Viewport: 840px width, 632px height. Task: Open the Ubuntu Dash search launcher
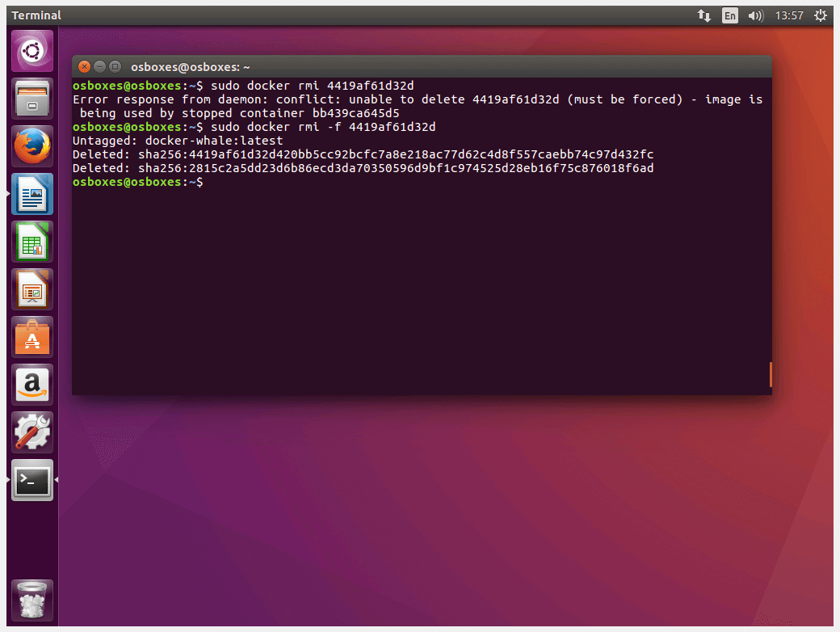click(32, 51)
